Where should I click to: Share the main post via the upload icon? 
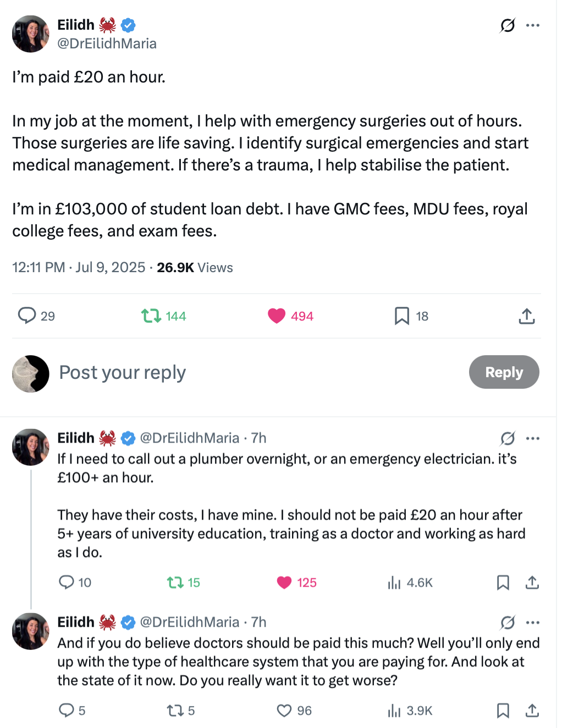526,316
